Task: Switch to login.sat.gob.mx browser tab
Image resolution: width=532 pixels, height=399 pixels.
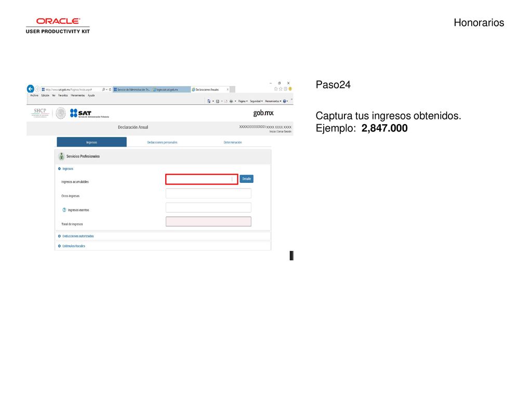Action: [x=170, y=89]
